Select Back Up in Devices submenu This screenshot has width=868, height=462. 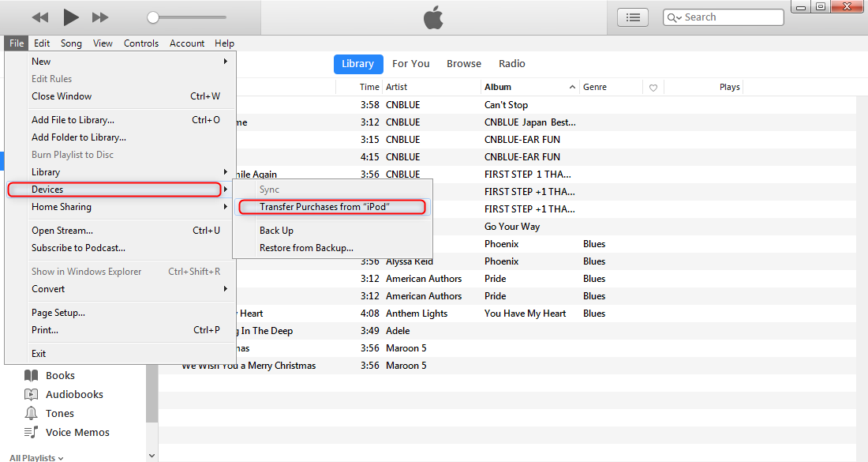pos(332,231)
